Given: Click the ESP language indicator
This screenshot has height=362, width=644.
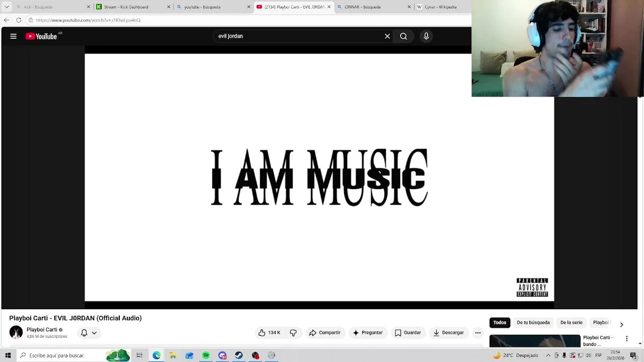Looking at the screenshot, I should click(x=598, y=355).
